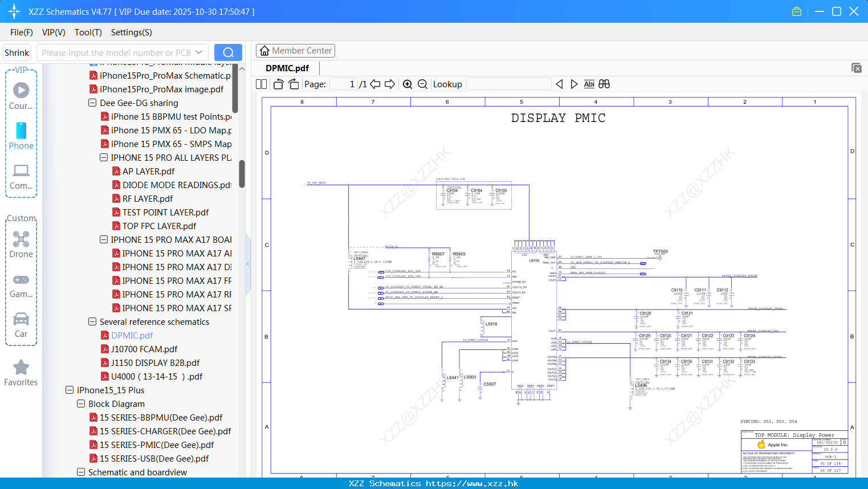Click the yellow VIP briefcase icon
Image resolution: width=868 pixels, height=489 pixels.
[x=797, y=11]
